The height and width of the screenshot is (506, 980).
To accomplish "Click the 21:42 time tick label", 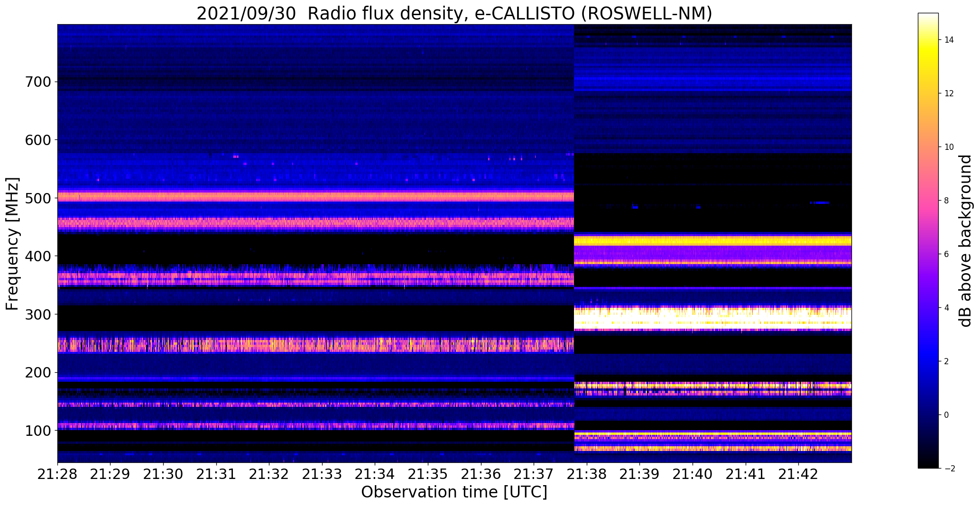I will pos(799,474).
